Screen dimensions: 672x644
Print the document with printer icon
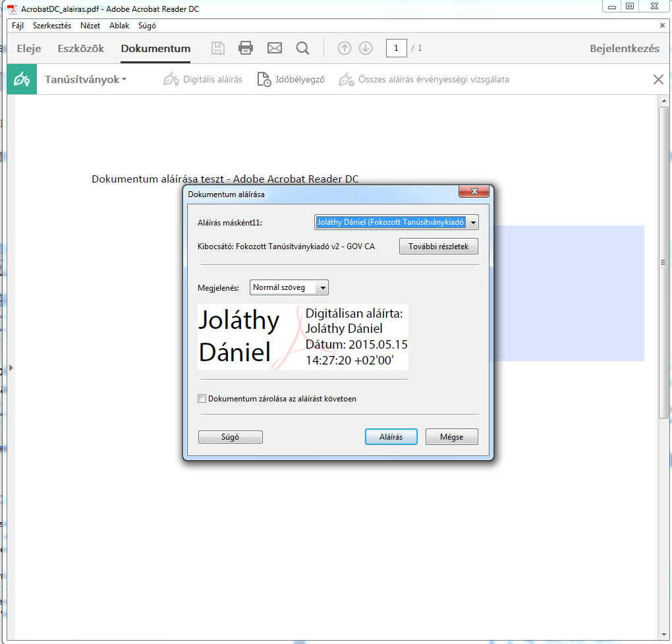click(246, 48)
